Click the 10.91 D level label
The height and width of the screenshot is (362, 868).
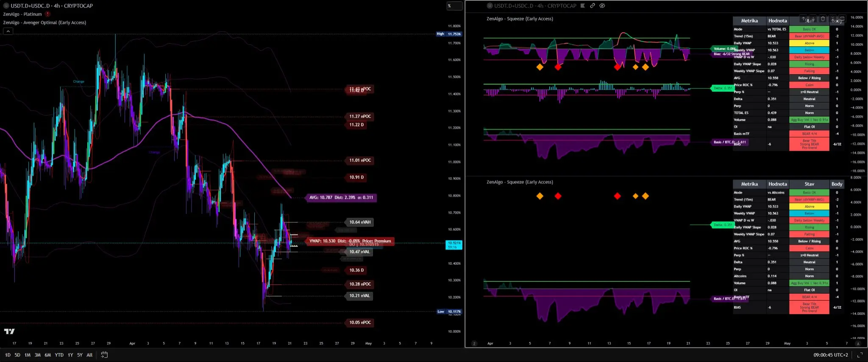click(356, 177)
